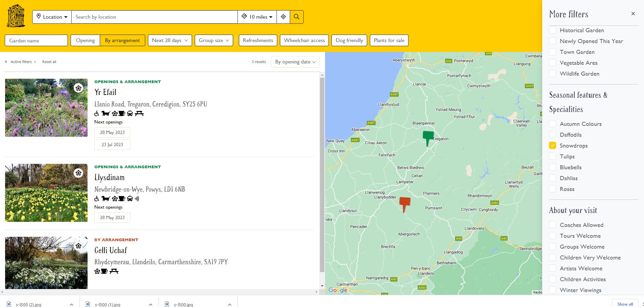Tick the Wildlife Garden checkbox
Screen dimensions: 644x307
552,74
